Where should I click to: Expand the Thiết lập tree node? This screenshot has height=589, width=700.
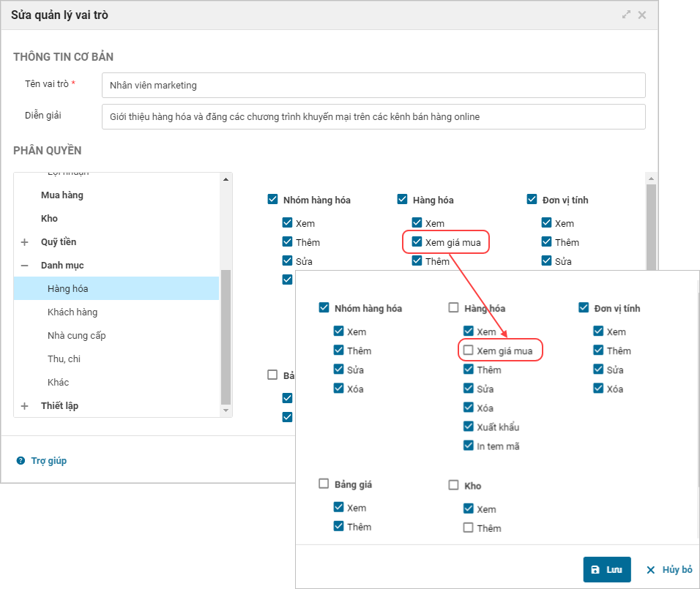coord(24,406)
